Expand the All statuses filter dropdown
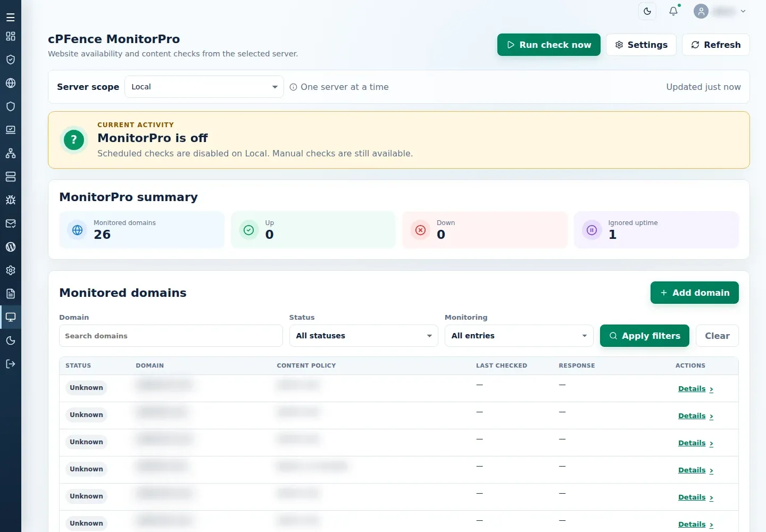 [364, 336]
